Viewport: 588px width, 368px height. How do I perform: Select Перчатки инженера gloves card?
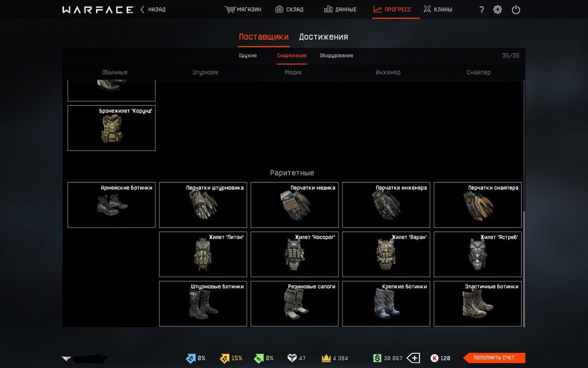386,205
